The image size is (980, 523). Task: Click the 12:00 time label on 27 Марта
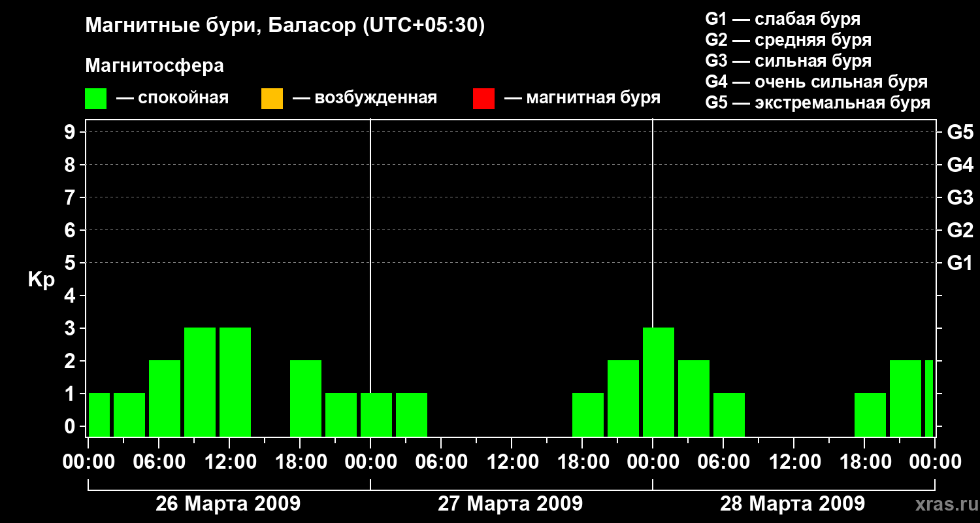(x=512, y=462)
